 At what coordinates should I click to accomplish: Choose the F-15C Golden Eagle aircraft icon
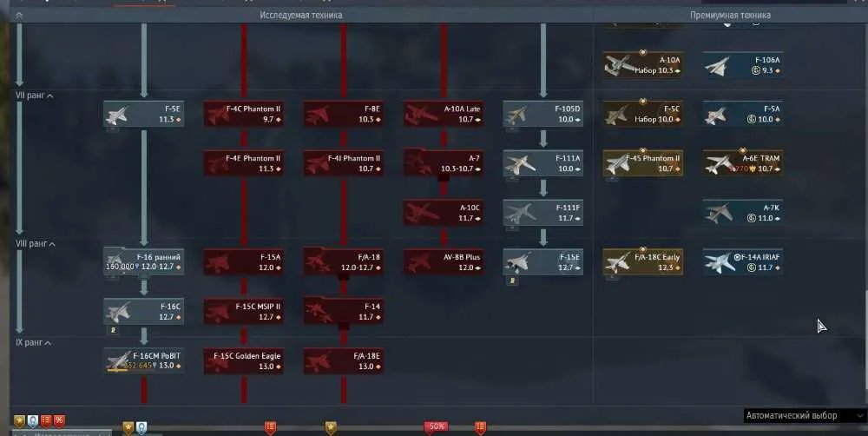pos(217,361)
